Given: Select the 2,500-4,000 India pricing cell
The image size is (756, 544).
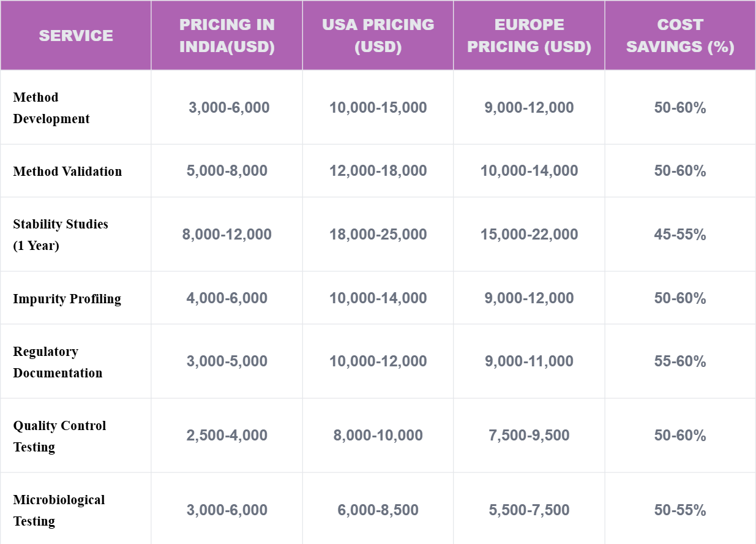Looking at the screenshot, I should point(227,436).
